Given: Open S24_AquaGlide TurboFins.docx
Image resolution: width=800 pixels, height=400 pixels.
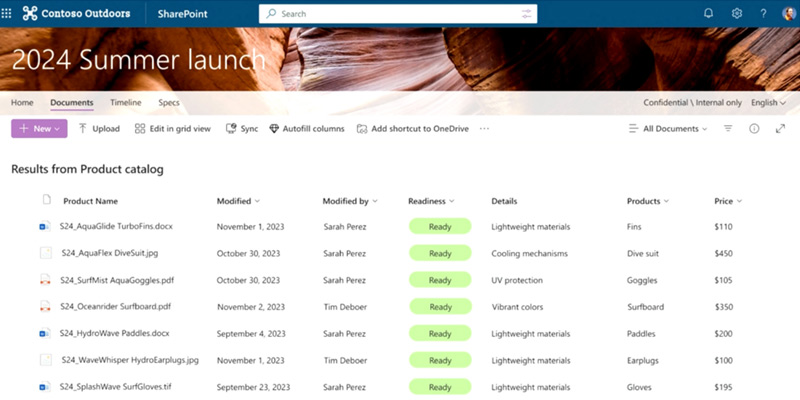Looking at the screenshot, I should click(116, 226).
